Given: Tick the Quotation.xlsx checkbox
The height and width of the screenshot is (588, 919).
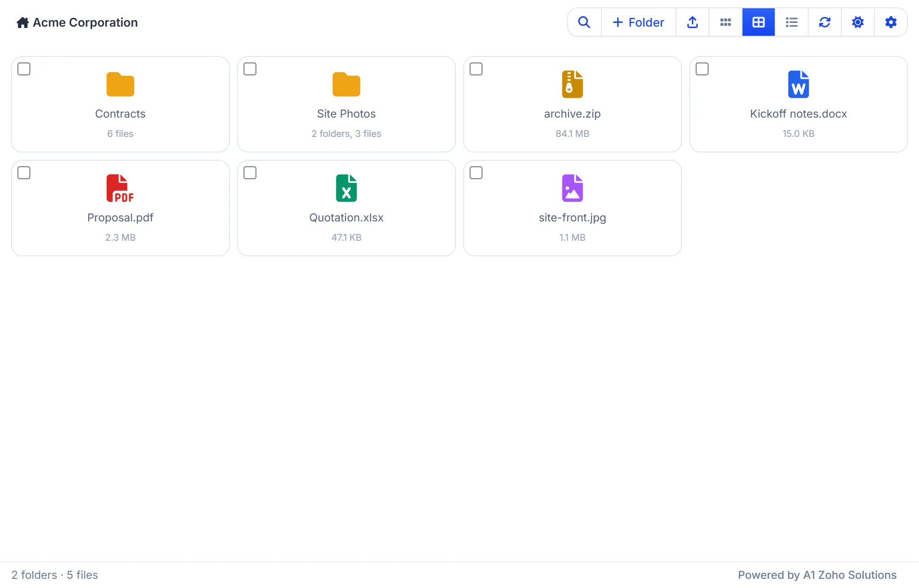Looking at the screenshot, I should click(250, 173).
